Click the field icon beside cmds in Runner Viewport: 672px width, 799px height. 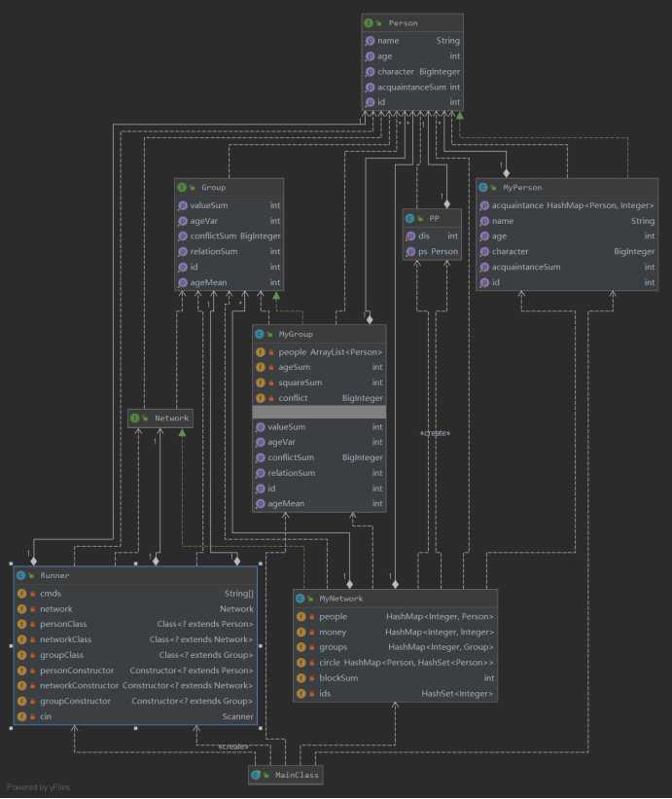click(x=20, y=593)
